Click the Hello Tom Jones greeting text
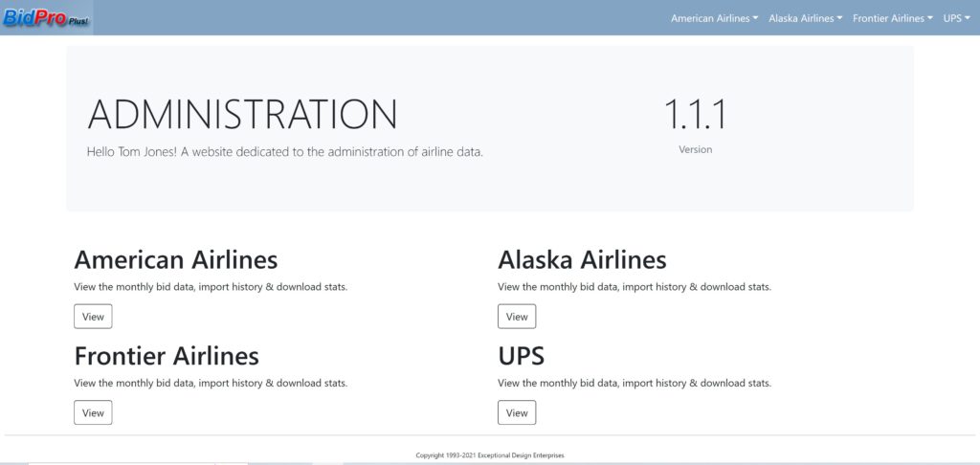Viewport: 980px width, 465px height. coord(284,151)
